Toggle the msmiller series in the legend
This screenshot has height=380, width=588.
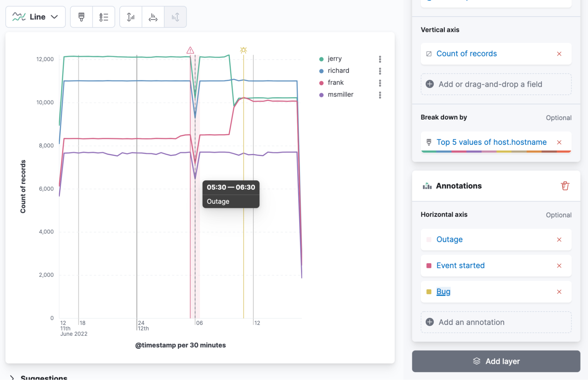point(340,94)
